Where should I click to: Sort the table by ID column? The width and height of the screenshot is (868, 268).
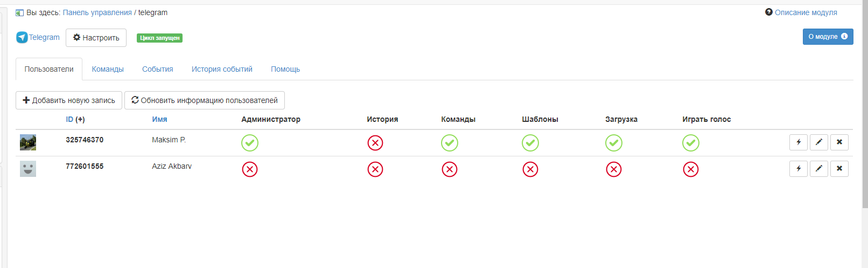pos(69,119)
